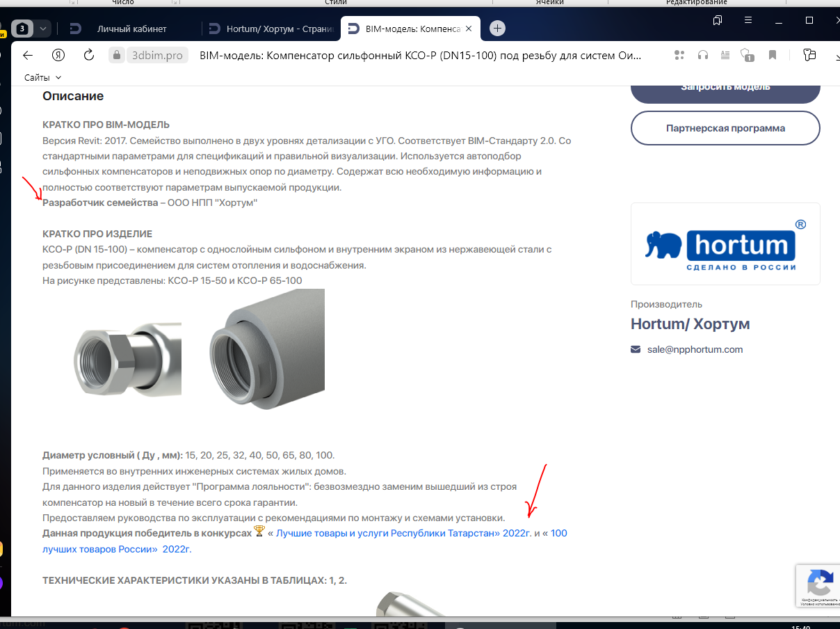Switch to the Hortum/ Хортум tab
This screenshot has width=840, height=629.
coord(272,29)
